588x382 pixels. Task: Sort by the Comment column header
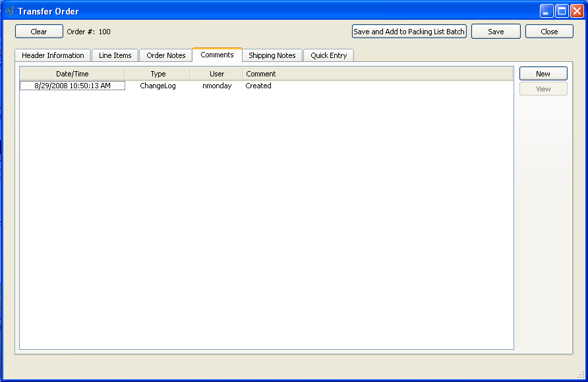point(378,74)
